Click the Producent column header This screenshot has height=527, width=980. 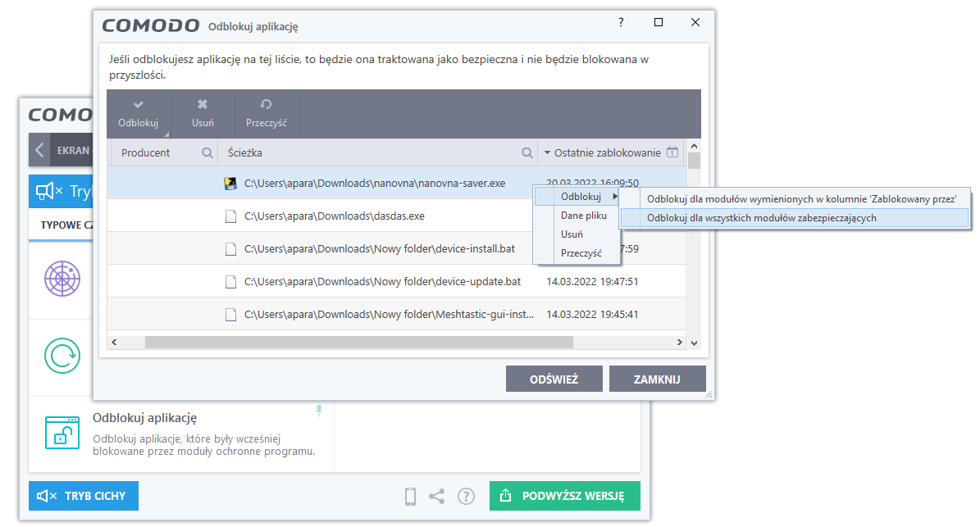click(146, 153)
